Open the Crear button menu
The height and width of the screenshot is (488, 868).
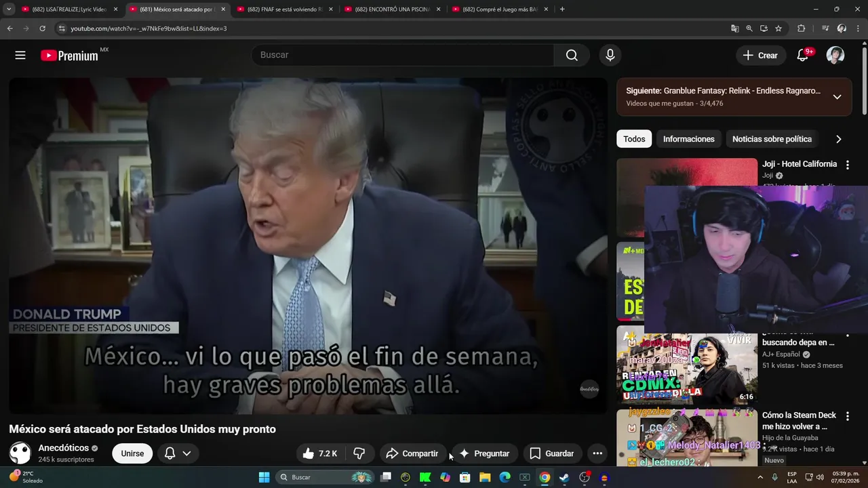[760, 56]
